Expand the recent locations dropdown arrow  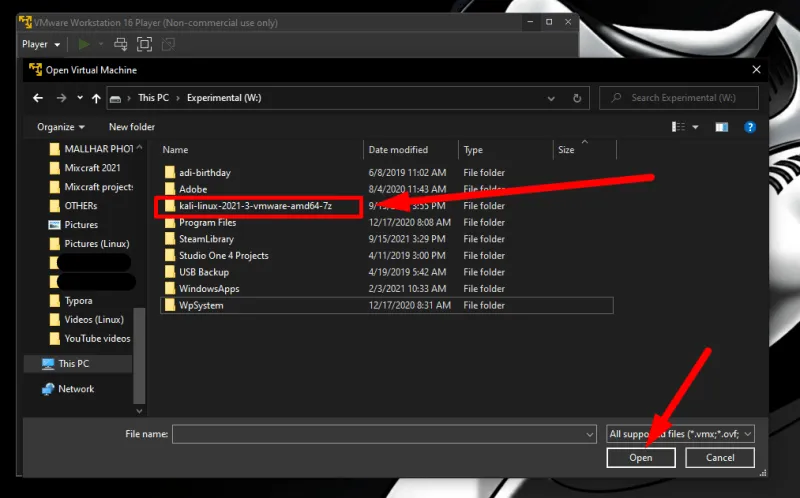pyautogui.click(x=78, y=98)
